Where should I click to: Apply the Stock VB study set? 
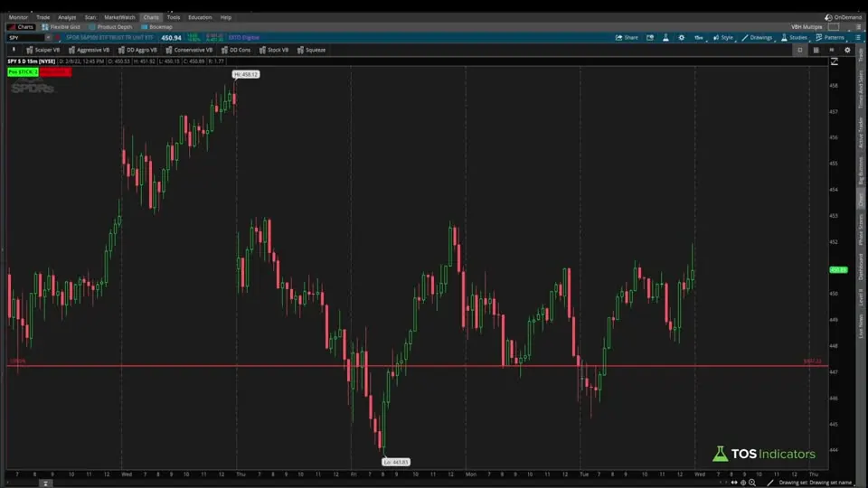[x=274, y=50]
